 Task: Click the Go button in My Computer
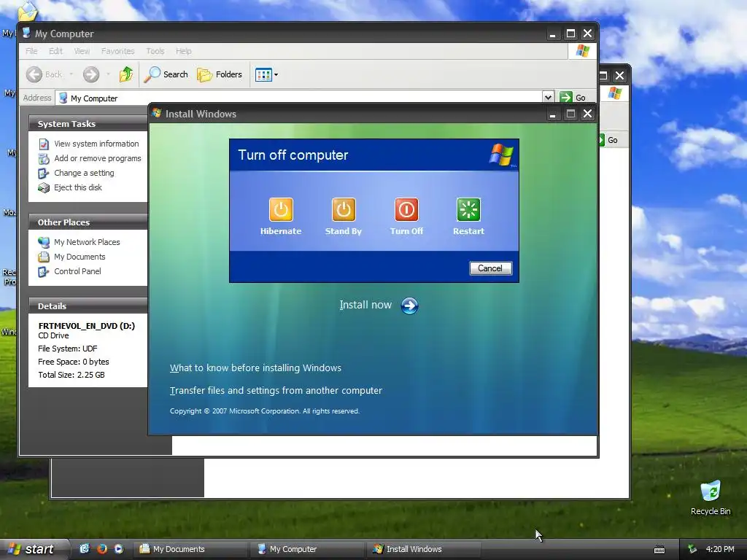573,98
